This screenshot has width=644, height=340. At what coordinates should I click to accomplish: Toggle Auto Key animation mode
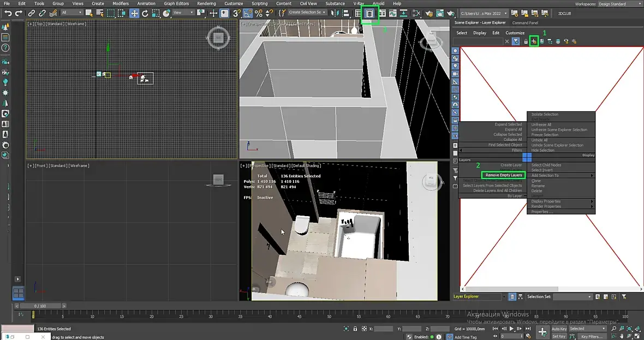coord(559,329)
